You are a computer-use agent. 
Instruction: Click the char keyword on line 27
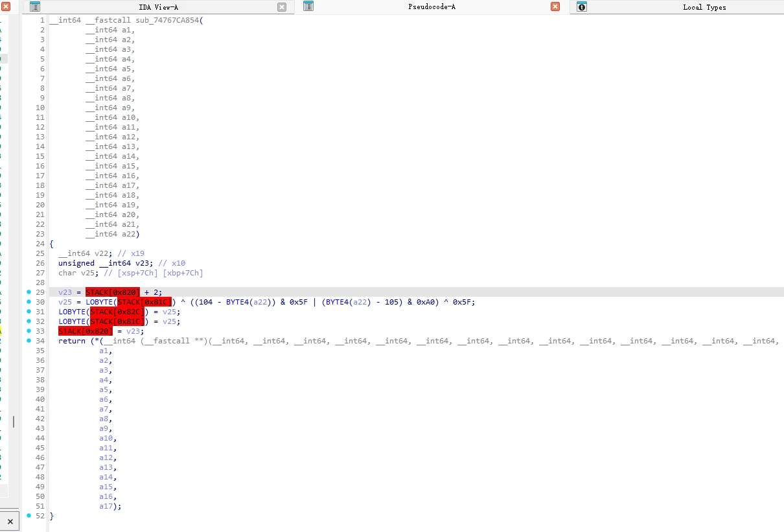click(67, 273)
